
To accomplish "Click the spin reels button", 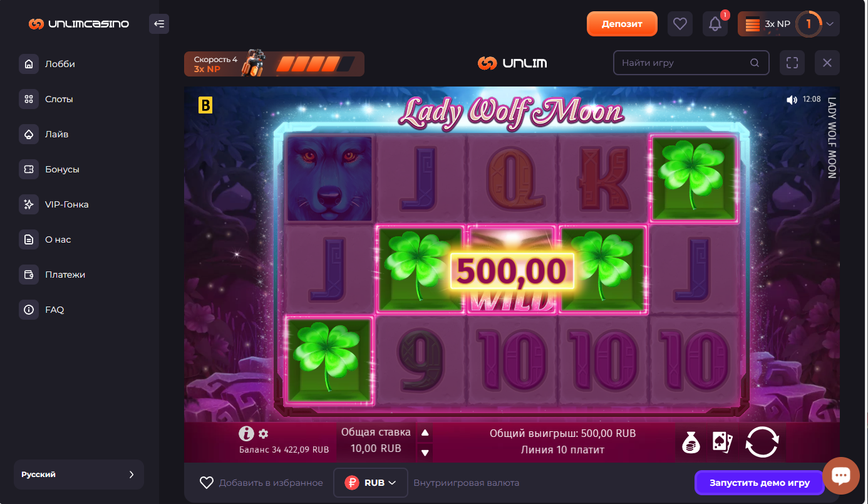I will point(762,443).
